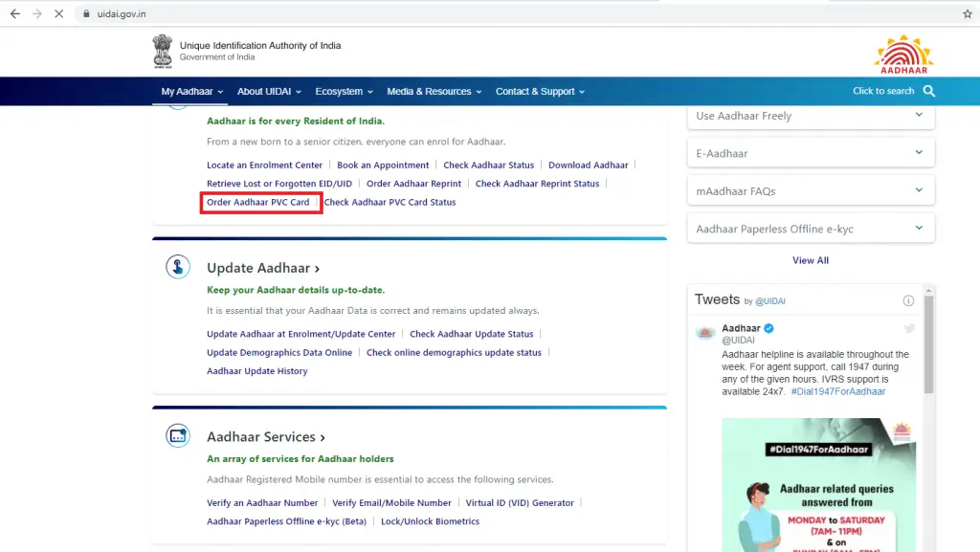Expand Aadhaar Paperless Offline e-kyc section
Viewport: 980px width, 552px height.
(x=811, y=229)
